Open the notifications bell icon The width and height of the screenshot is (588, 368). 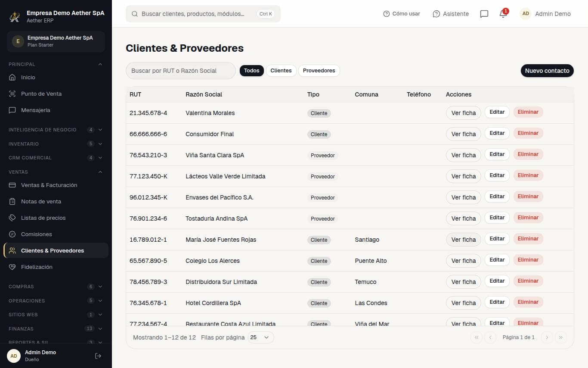(503, 14)
